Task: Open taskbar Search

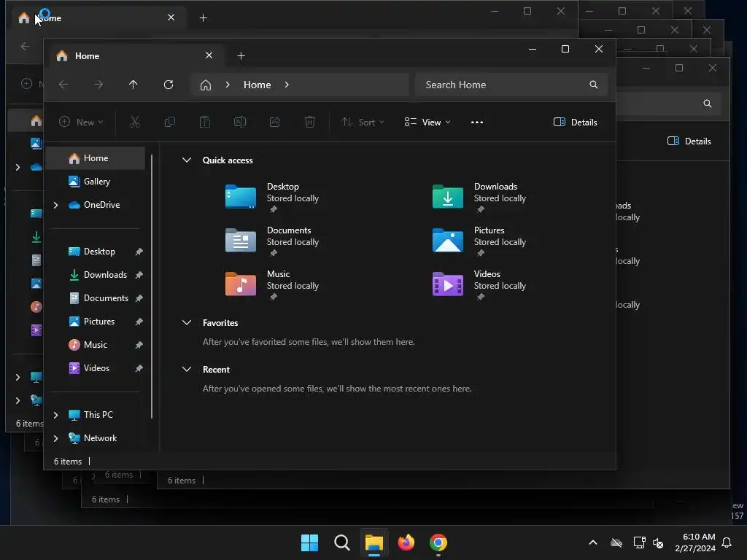Action: pyautogui.click(x=342, y=542)
